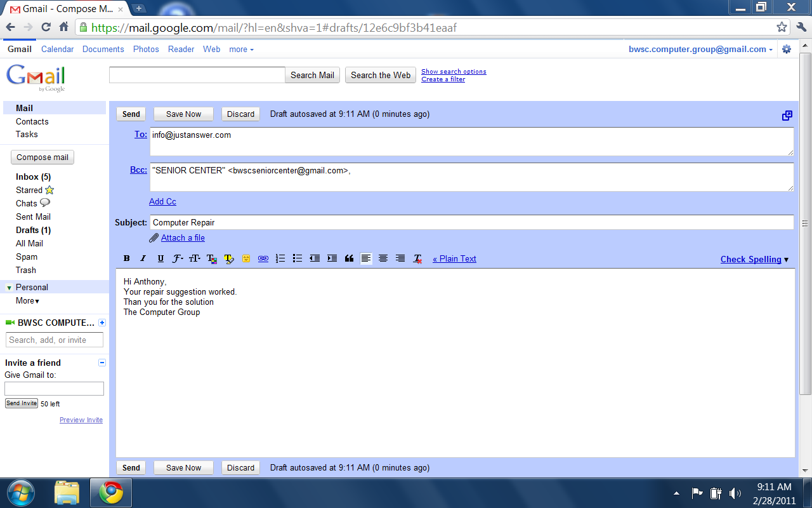Open Calendar from the top bar

click(x=57, y=49)
